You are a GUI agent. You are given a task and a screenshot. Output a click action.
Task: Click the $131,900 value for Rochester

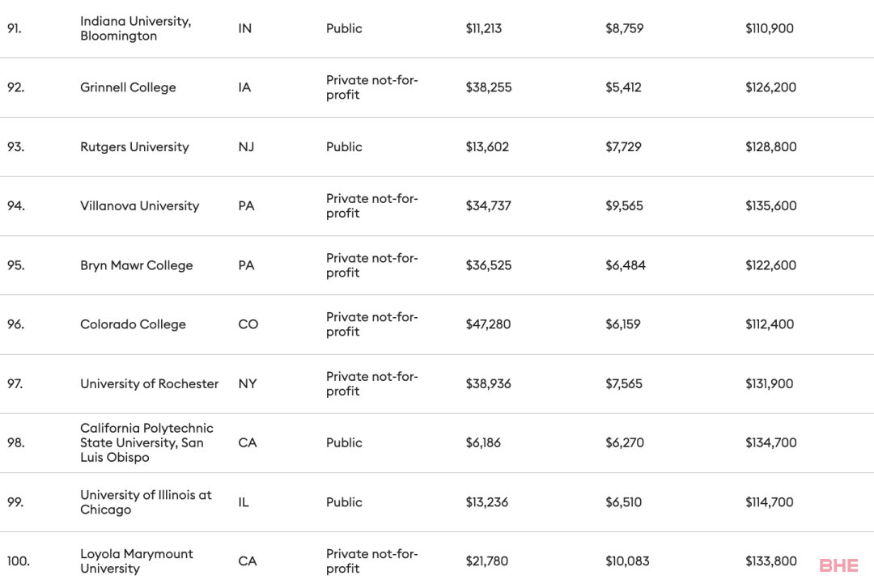point(770,384)
